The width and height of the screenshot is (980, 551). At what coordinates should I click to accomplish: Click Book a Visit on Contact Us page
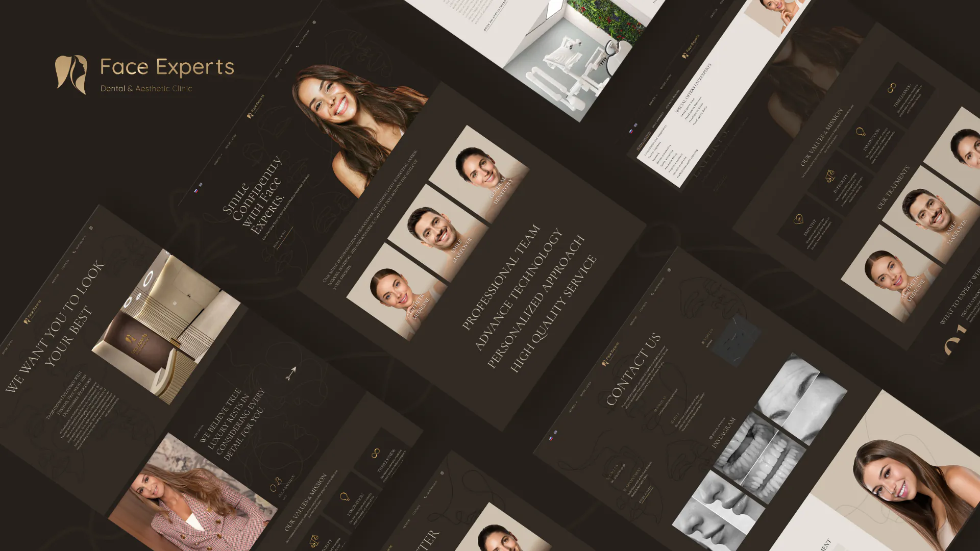tap(646, 495)
